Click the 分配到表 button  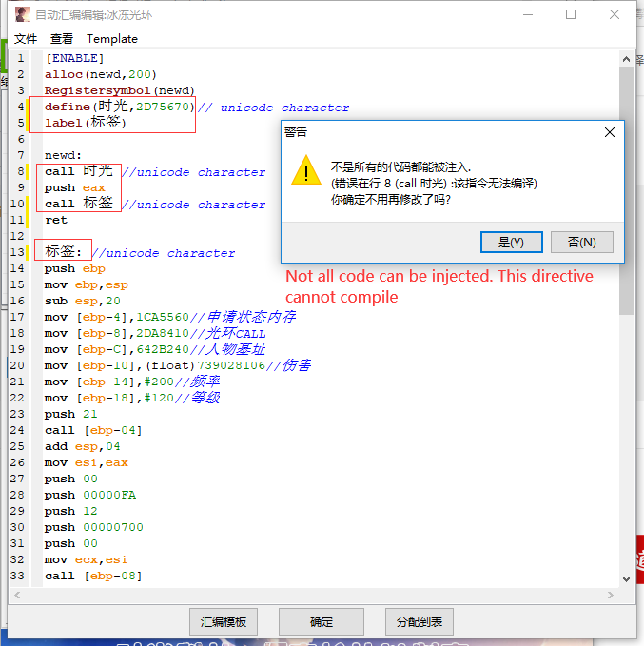[x=420, y=621]
